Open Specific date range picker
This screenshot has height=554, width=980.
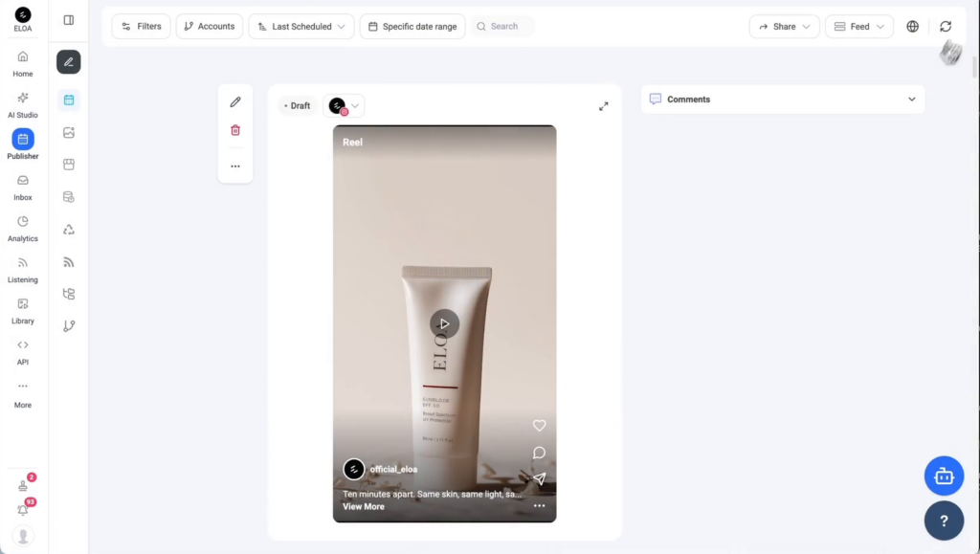pyautogui.click(x=412, y=26)
